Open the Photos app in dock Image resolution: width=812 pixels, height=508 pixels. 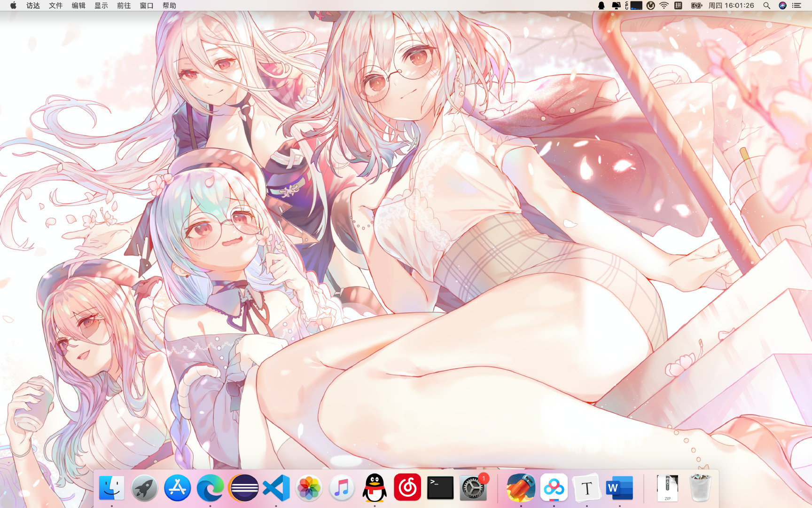[x=309, y=488]
